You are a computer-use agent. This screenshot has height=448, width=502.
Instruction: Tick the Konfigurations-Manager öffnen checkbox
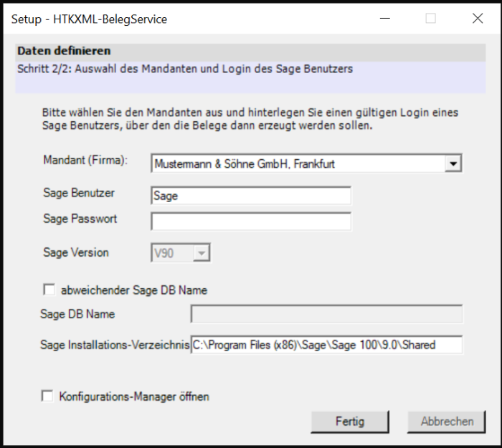[49, 396]
